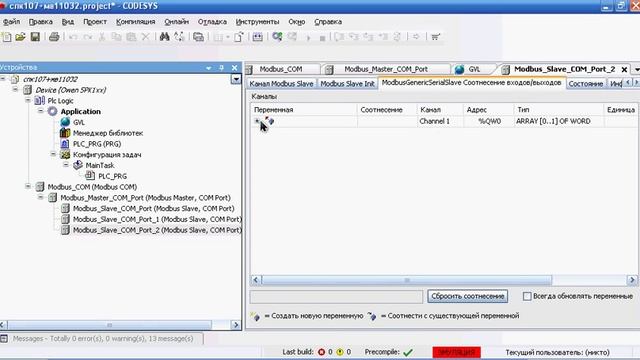Click the Start play triangle icon
640x360 pixels.
click(309, 38)
